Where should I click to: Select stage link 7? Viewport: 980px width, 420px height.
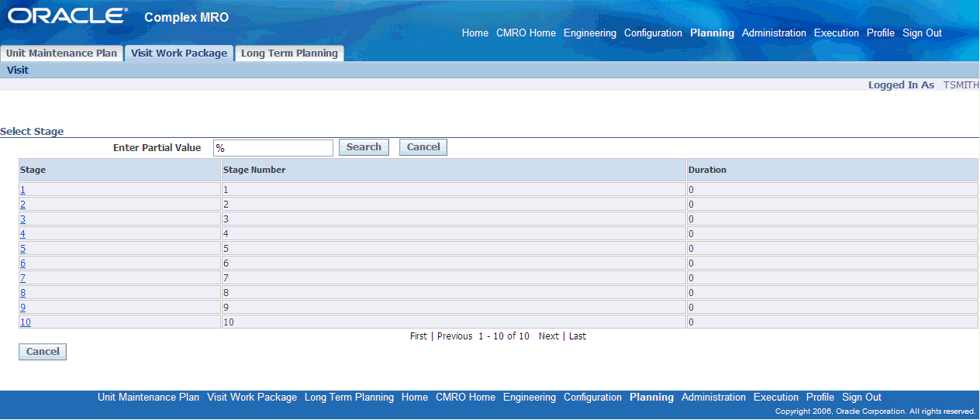coord(22,278)
